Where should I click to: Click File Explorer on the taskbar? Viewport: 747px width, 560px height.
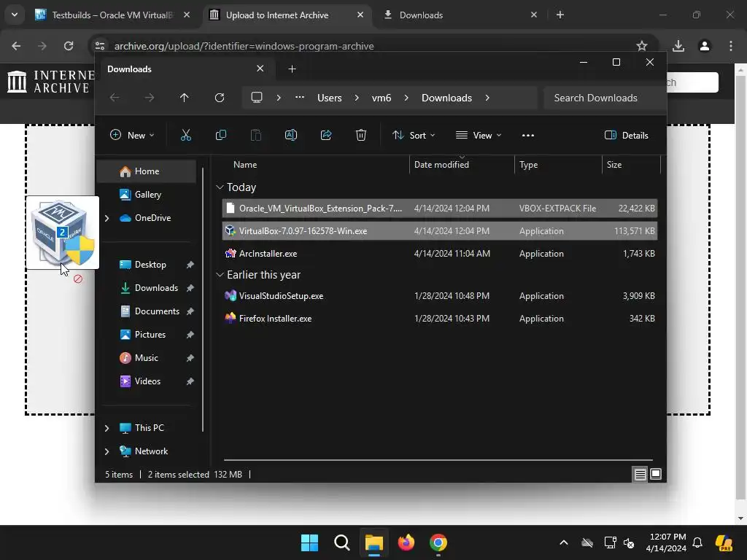[x=374, y=542]
